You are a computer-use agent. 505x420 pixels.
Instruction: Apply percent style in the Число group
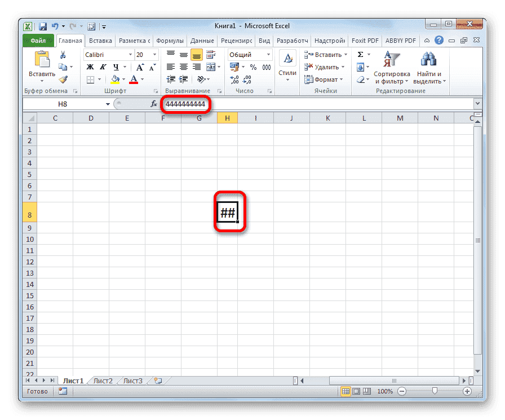click(x=254, y=67)
